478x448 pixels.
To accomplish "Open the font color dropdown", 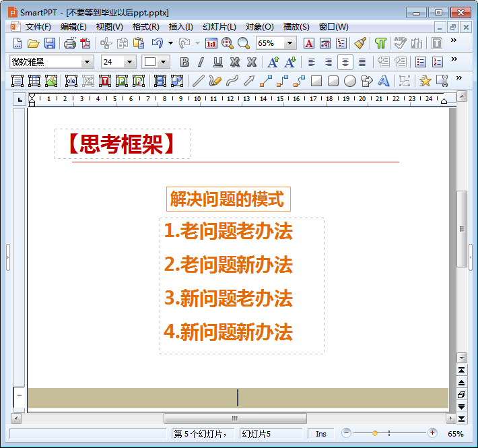I will [164, 62].
